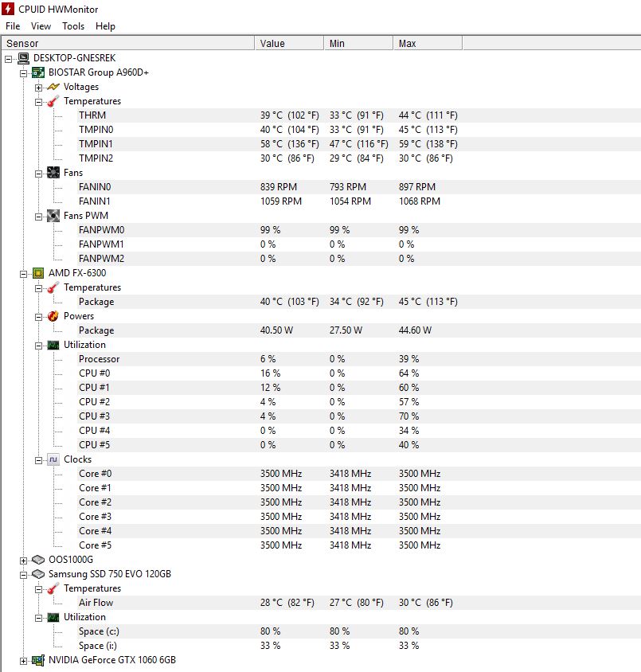Image resolution: width=641 pixels, height=672 pixels.
Task: Collapse the Clocks node
Action: coord(38,461)
